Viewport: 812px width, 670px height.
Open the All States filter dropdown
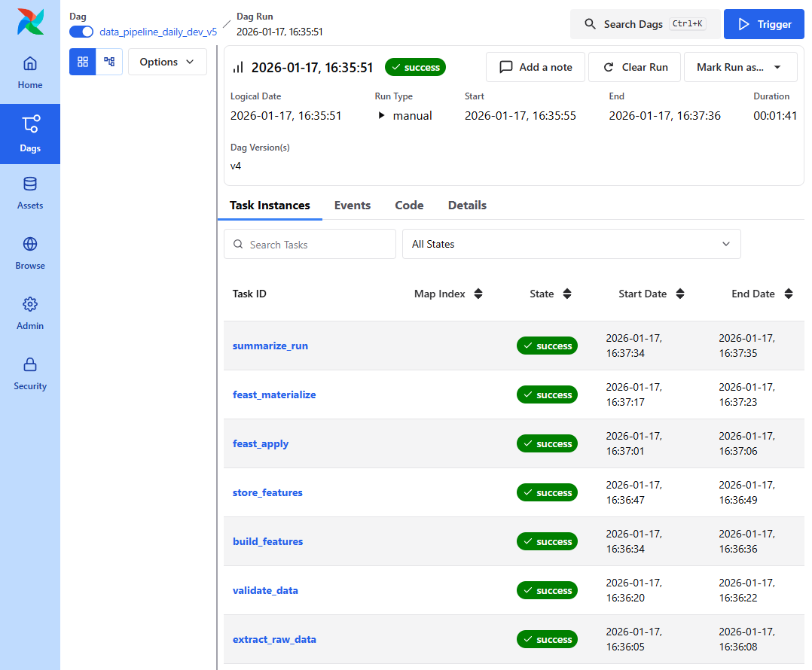point(571,244)
